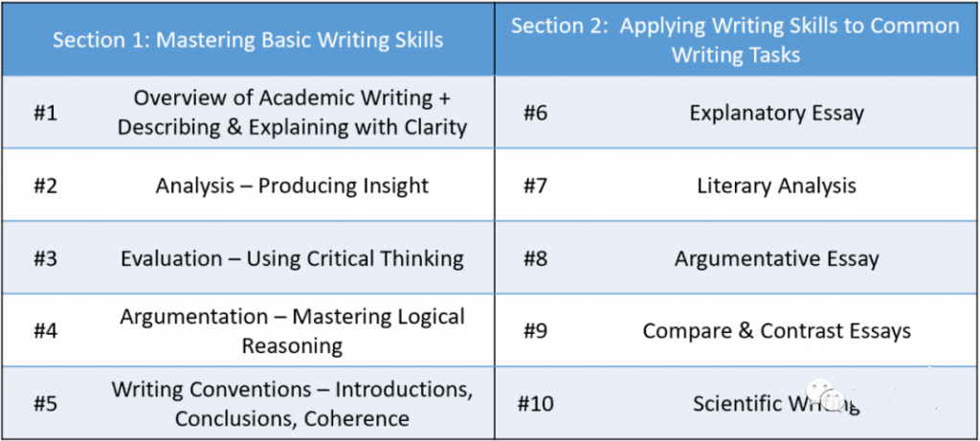Click the Compare & Contrast Essays entry
This screenshot has height=441, width=980.
[x=776, y=330]
